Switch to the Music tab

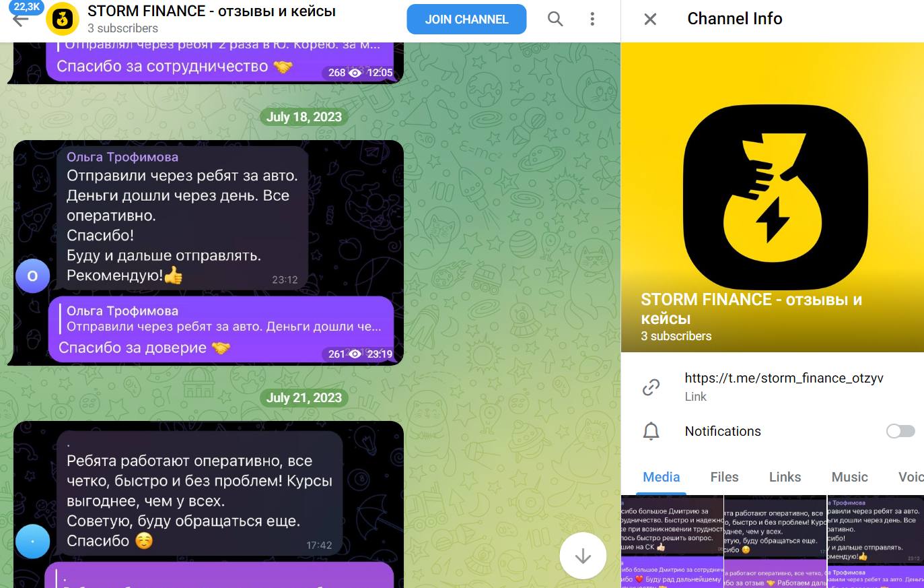pyautogui.click(x=849, y=477)
